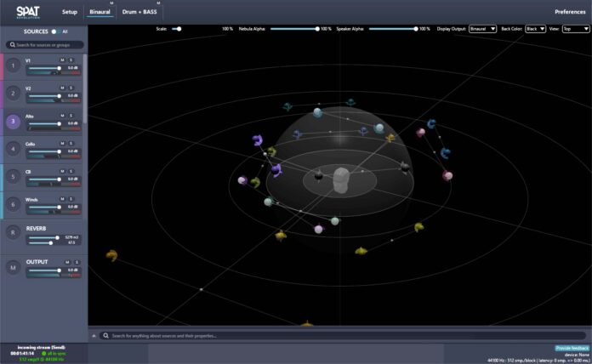
Task: Select source 1 circle for V1
Action: click(x=14, y=65)
